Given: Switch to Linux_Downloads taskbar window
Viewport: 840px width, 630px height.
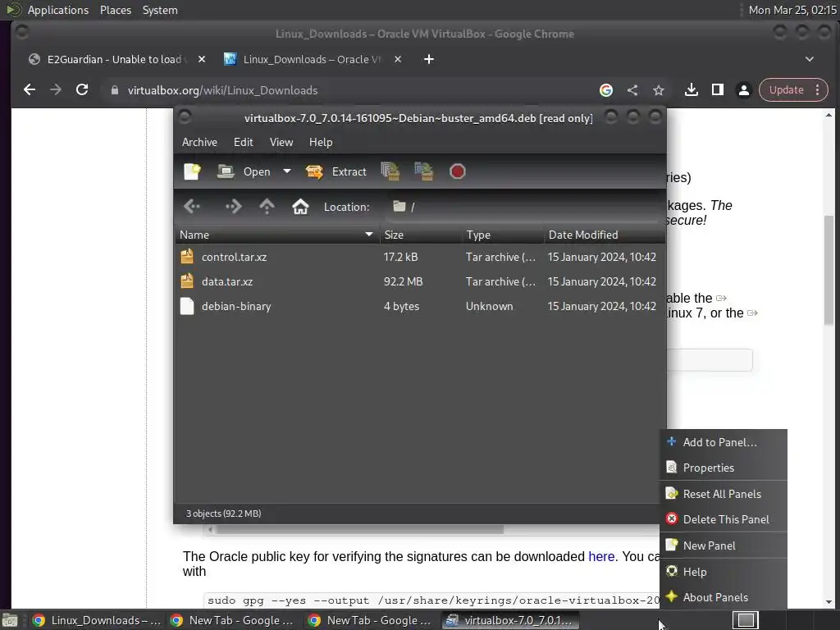Looking at the screenshot, I should pyautogui.click(x=97, y=620).
